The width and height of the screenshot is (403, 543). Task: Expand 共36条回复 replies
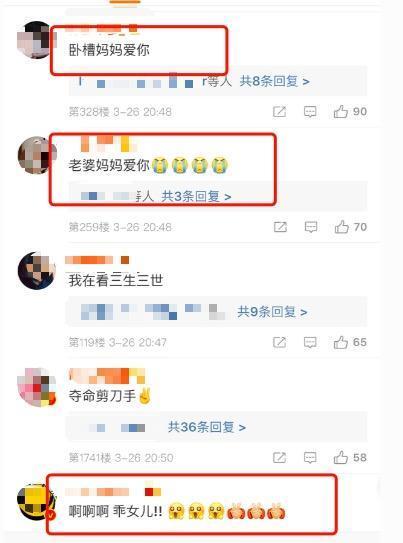pos(207,427)
